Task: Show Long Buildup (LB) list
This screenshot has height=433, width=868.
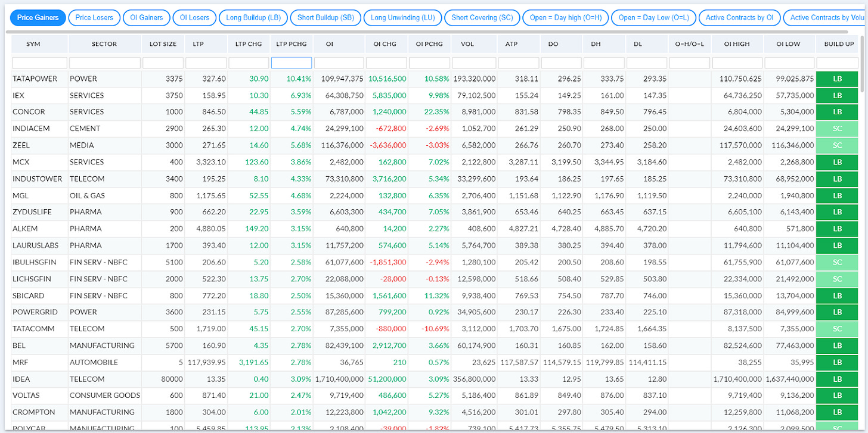Action: pyautogui.click(x=254, y=18)
